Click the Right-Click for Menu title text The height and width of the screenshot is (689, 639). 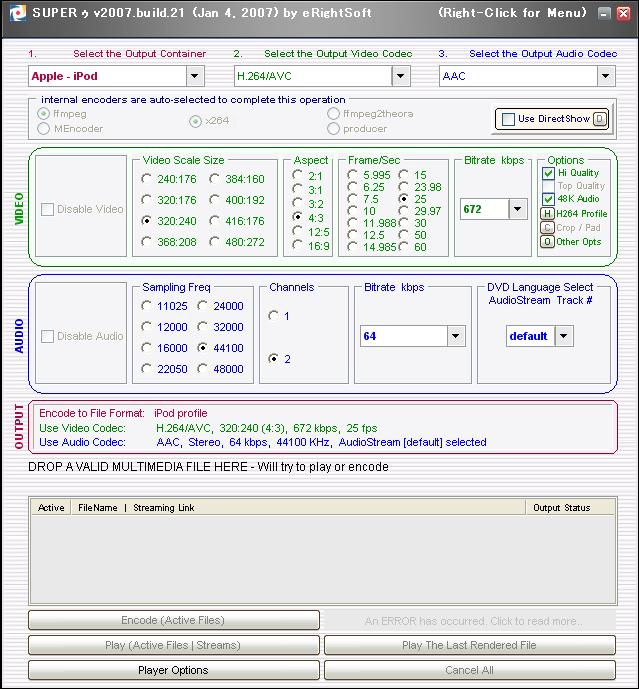click(512, 13)
